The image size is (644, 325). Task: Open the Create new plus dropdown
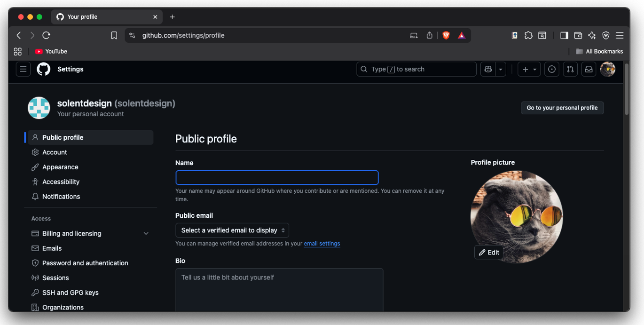pos(529,69)
